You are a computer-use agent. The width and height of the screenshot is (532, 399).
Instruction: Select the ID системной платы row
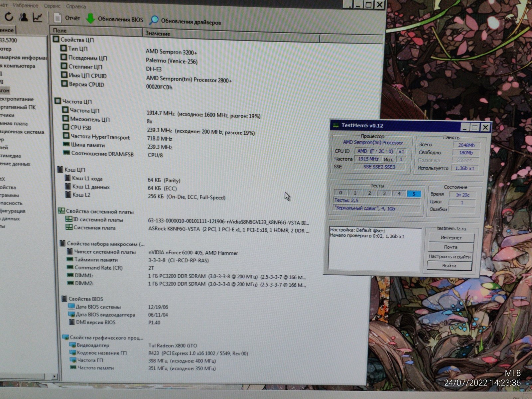pos(187,221)
